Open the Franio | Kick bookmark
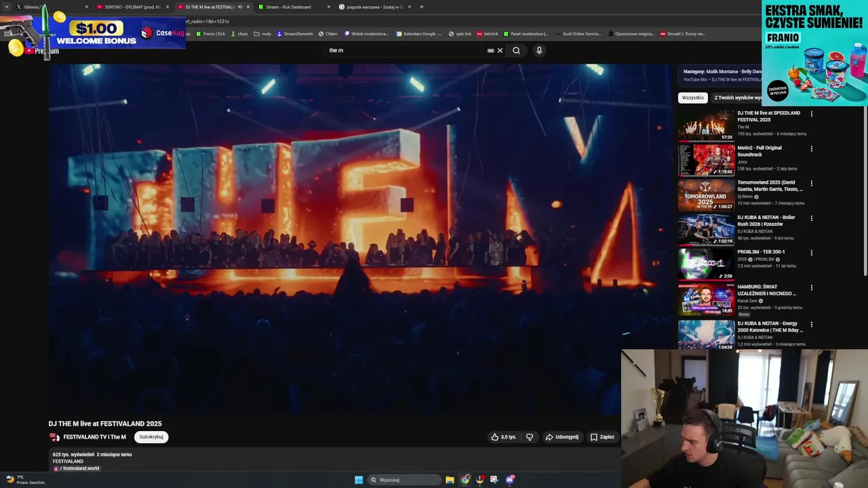Viewport: 868px width, 488px height. click(211, 34)
